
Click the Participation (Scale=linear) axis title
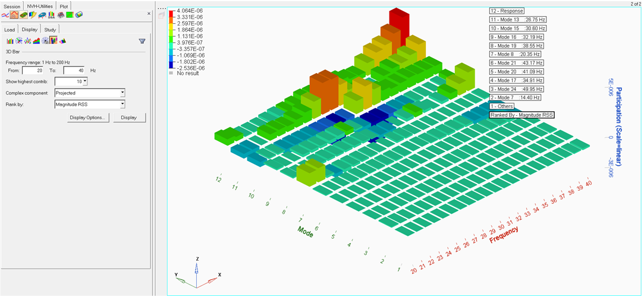(x=618, y=127)
